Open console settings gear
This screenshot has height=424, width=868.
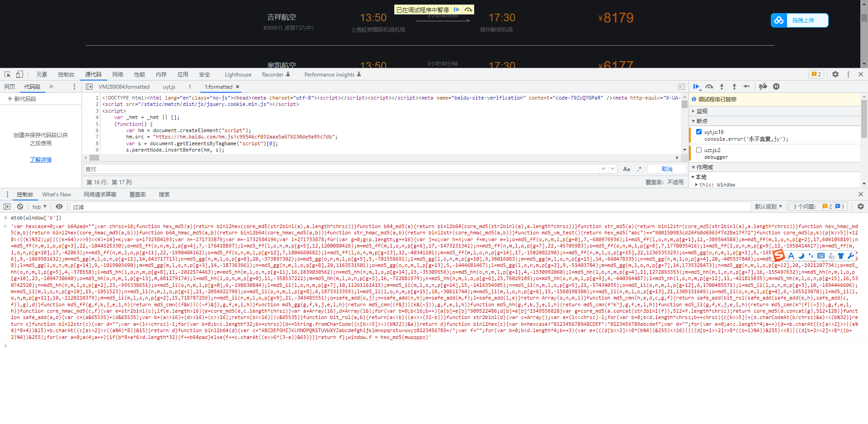(x=861, y=206)
